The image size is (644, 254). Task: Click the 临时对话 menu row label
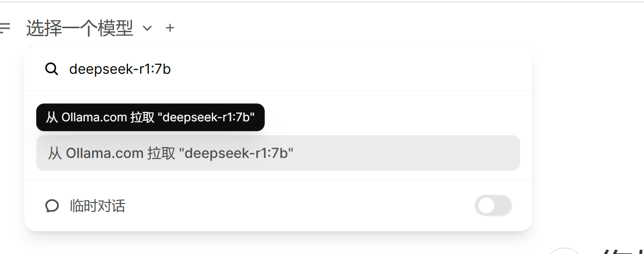click(98, 206)
